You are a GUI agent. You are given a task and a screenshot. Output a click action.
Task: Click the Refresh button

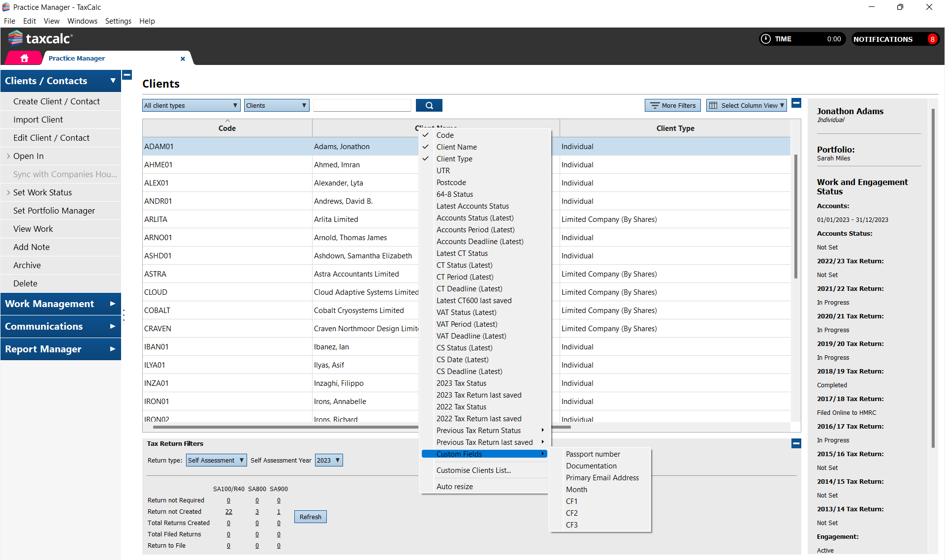point(310,517)
